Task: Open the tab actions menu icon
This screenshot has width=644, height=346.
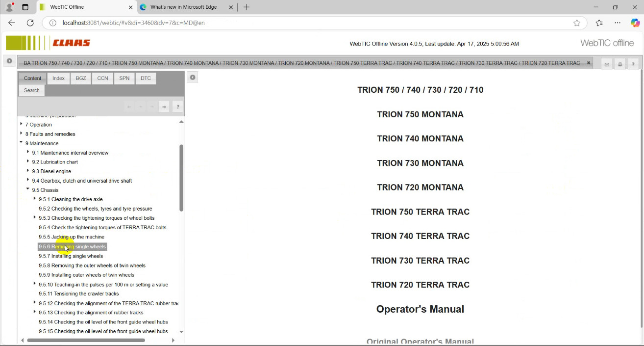Action: tap(25, 7)
